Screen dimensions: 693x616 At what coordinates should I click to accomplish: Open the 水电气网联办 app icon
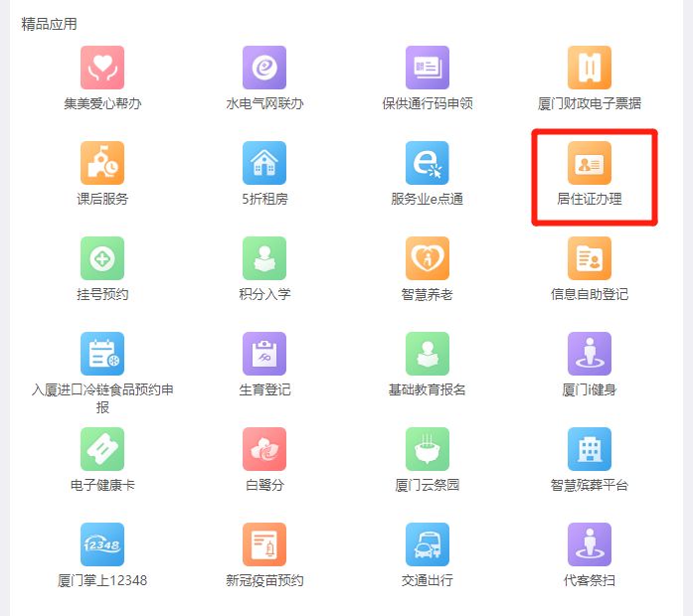point(264,68)
